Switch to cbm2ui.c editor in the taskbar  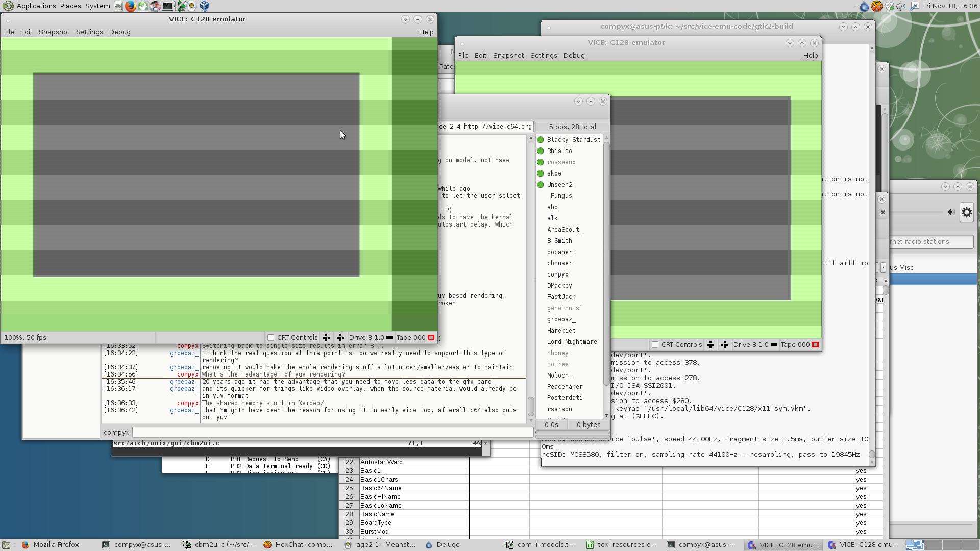[x=218, y=545]
